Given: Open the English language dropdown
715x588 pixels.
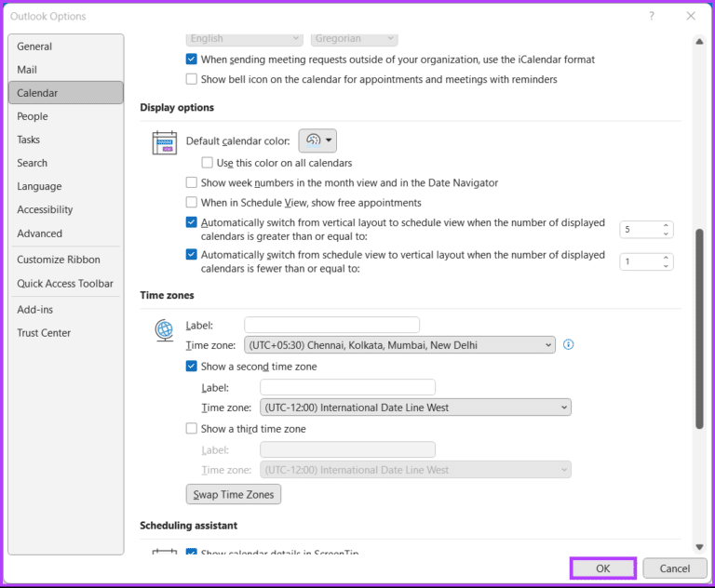Looking at the screenshot, I should (245, 39).
